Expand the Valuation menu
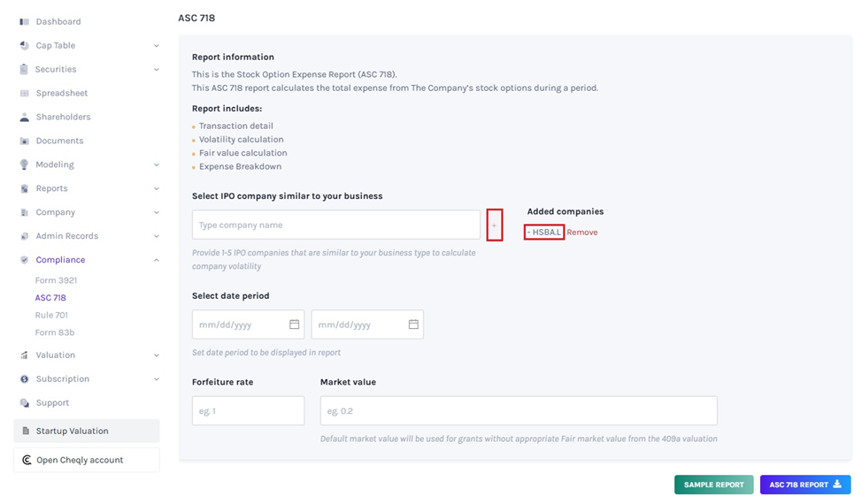 (157, 355)
